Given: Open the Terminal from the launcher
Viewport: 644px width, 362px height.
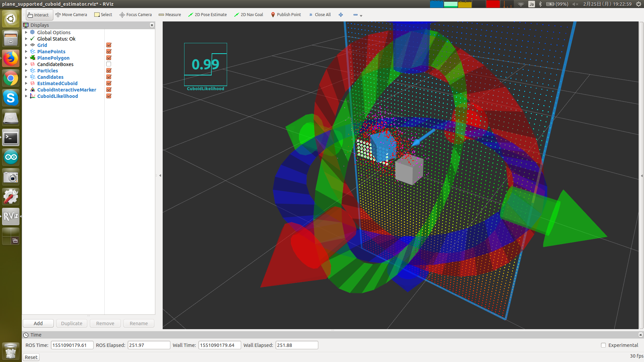Looking at the screenshot, I should point(11,138).
